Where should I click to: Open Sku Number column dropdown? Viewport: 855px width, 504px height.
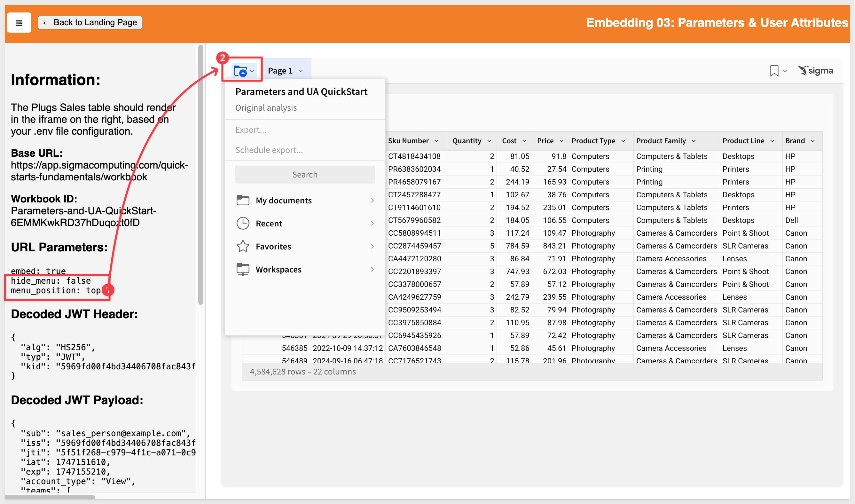click(x=437, y=141)
